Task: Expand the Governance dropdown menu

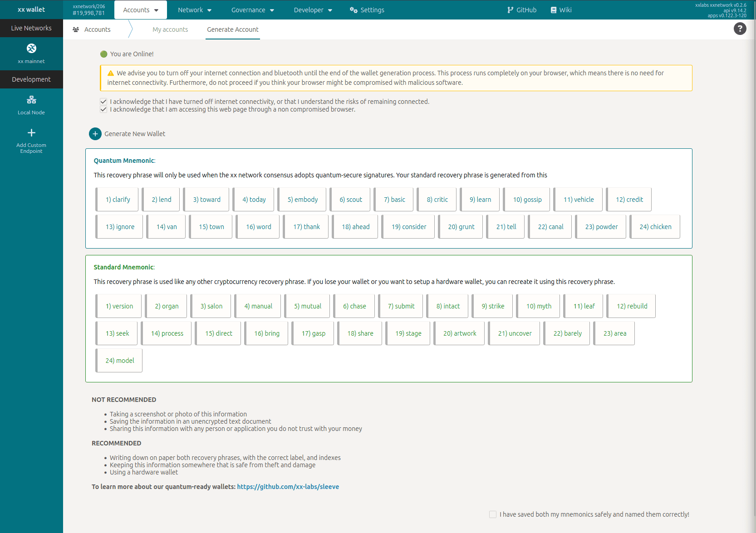Action: click(x=252, y=10)
